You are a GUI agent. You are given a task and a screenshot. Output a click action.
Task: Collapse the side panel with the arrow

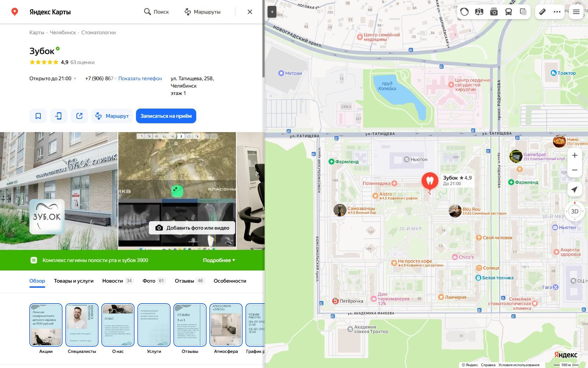272,12
